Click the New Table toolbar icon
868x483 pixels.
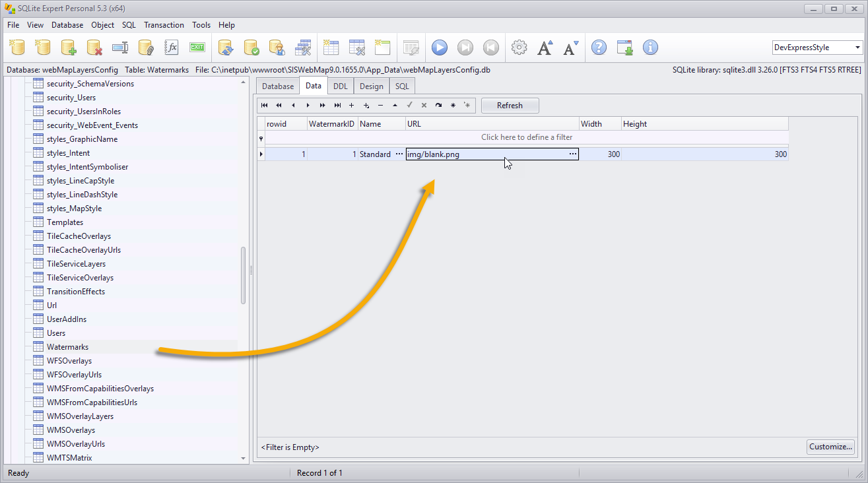331,48
